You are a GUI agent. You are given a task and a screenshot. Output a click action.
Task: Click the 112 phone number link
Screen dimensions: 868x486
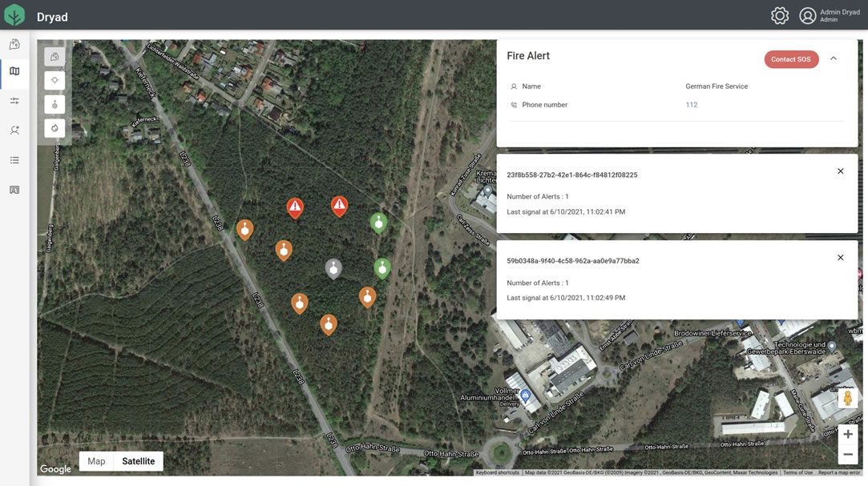click(x=691, y=105)
